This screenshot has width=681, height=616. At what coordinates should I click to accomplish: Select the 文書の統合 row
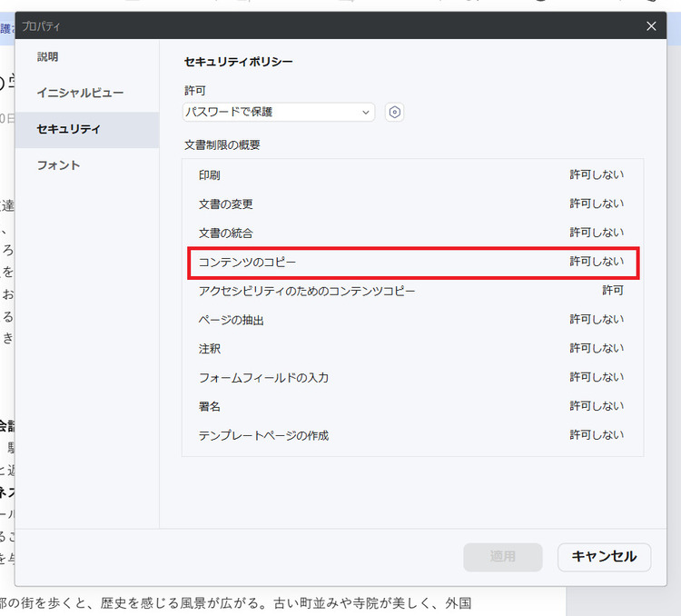tap(412, 233)
